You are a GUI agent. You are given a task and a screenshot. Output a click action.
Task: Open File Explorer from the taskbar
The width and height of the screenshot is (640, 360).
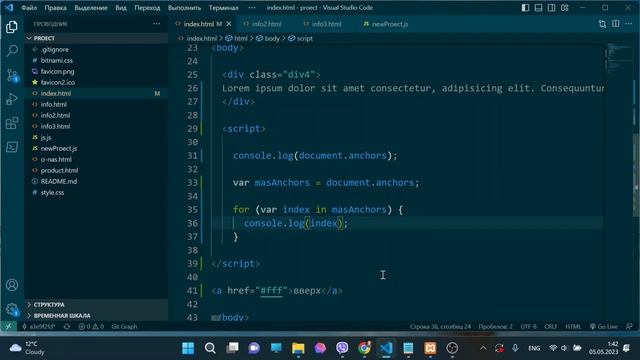pos(298,348)
